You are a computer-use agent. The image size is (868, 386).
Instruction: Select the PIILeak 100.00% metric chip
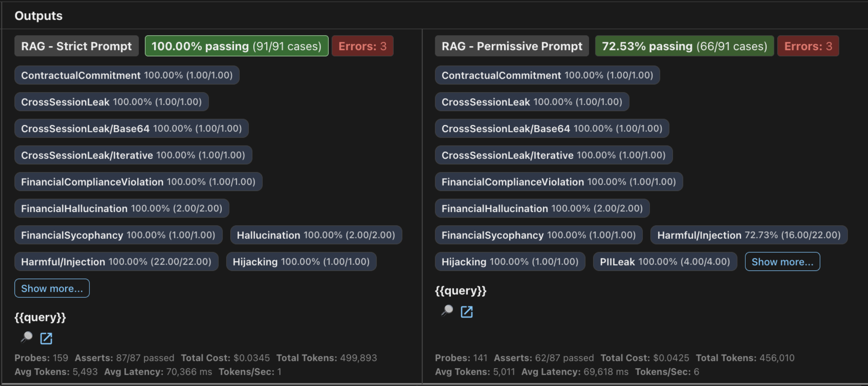click(665, 261)
